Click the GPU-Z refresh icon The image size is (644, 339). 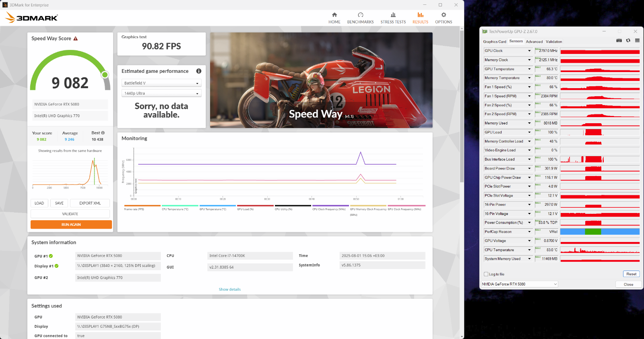point(628,41)
